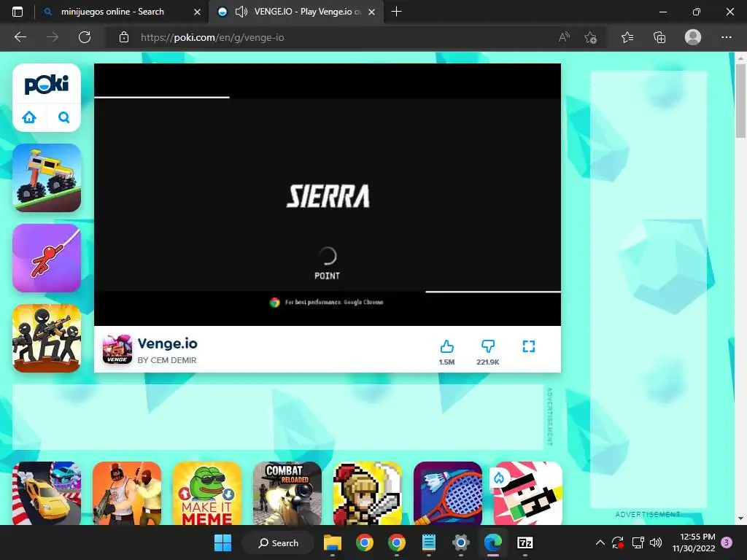The width and height of the screenshot is (747, 560).
Task: Click the page vertical scrollbar thumb
Action: [740, 101]
